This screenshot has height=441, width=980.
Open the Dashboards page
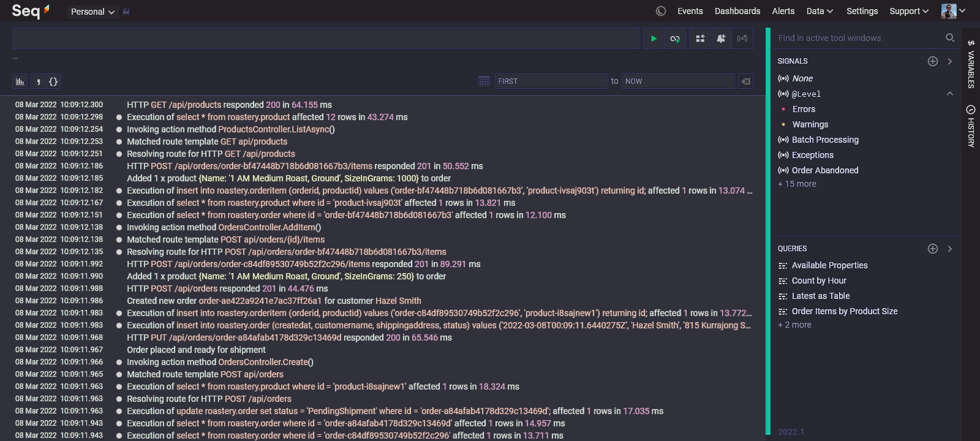[737, 11]
